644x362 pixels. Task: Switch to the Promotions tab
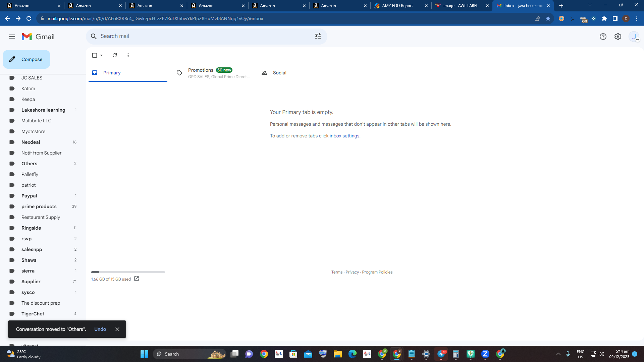[213, 73]
